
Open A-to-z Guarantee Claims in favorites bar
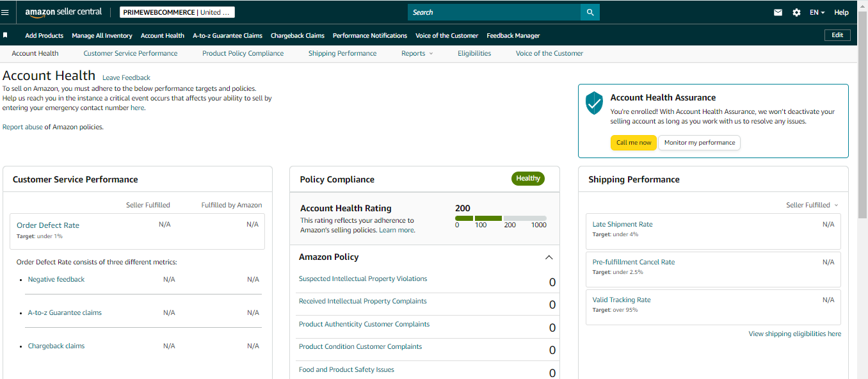click(x=227, y=36)
